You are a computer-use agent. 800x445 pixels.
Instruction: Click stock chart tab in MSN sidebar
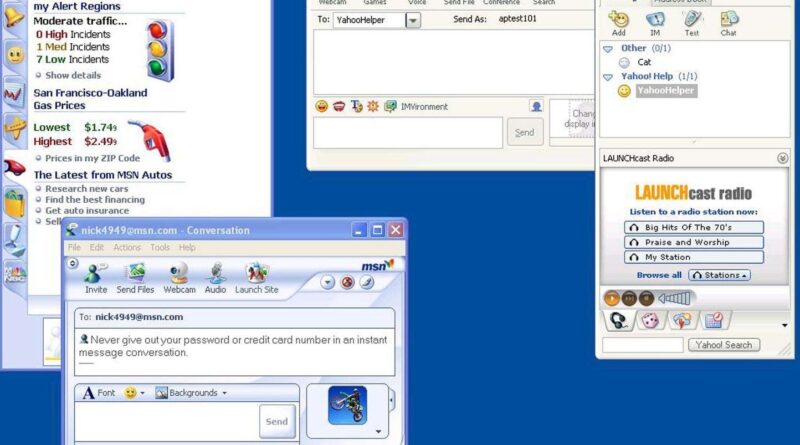pyautogui.click(x=14, y=94)
